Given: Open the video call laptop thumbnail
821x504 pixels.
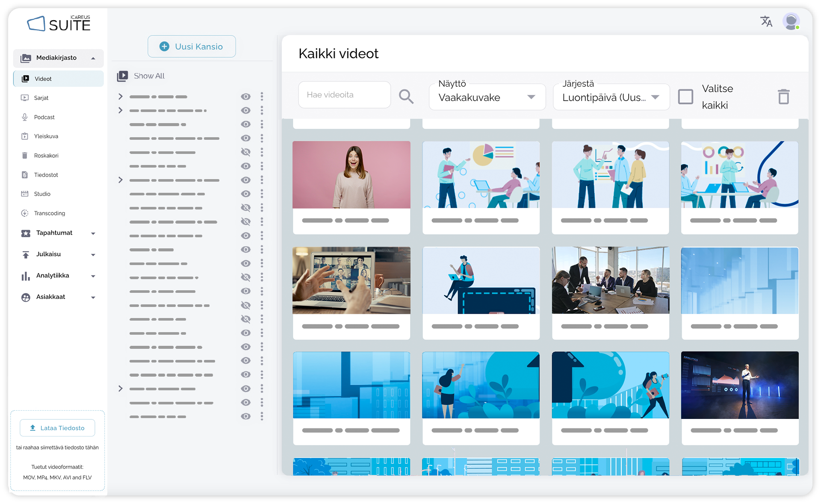Looking at the screenshot, I should [351, 280].
